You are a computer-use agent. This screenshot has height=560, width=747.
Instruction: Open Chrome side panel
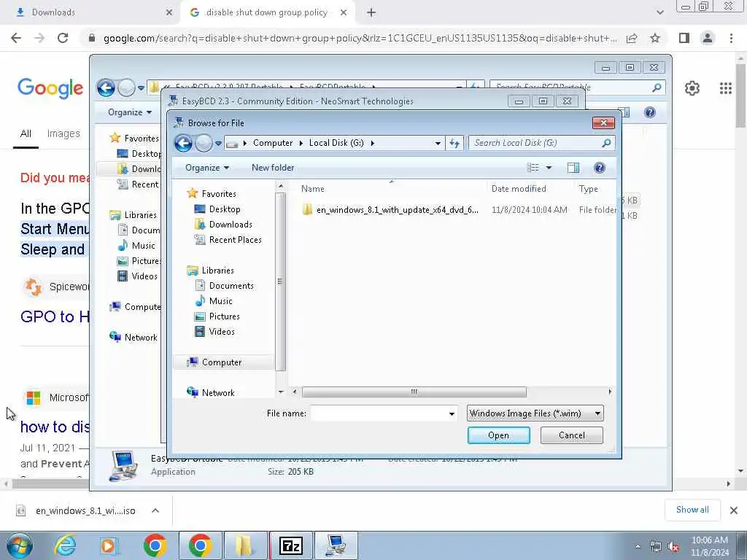tap(684, 38)
